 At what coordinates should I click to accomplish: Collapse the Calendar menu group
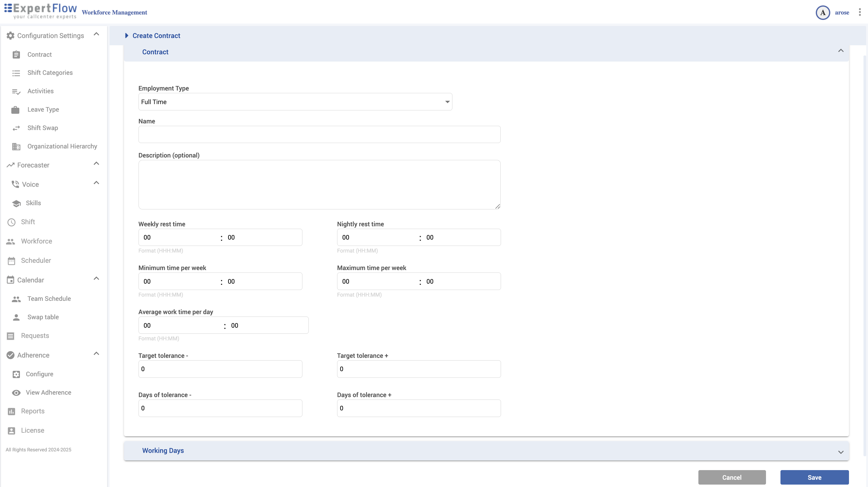[x=96, y=279]
